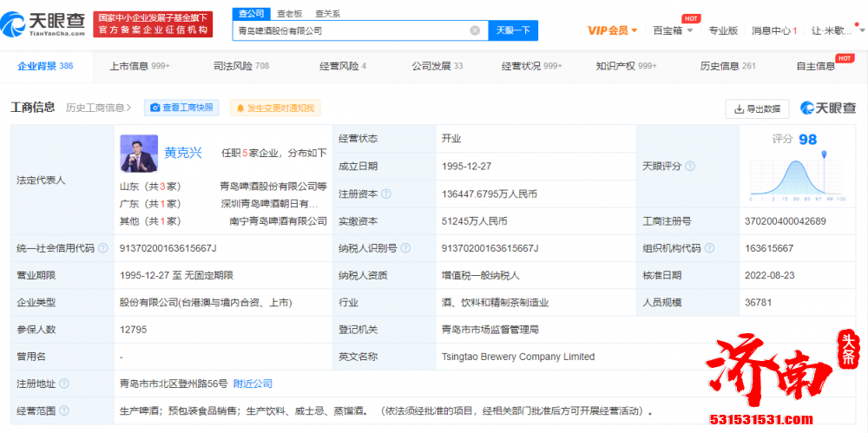Click the 导出数据 button
This screenshot has width=868, height=433.
(757, 109)
